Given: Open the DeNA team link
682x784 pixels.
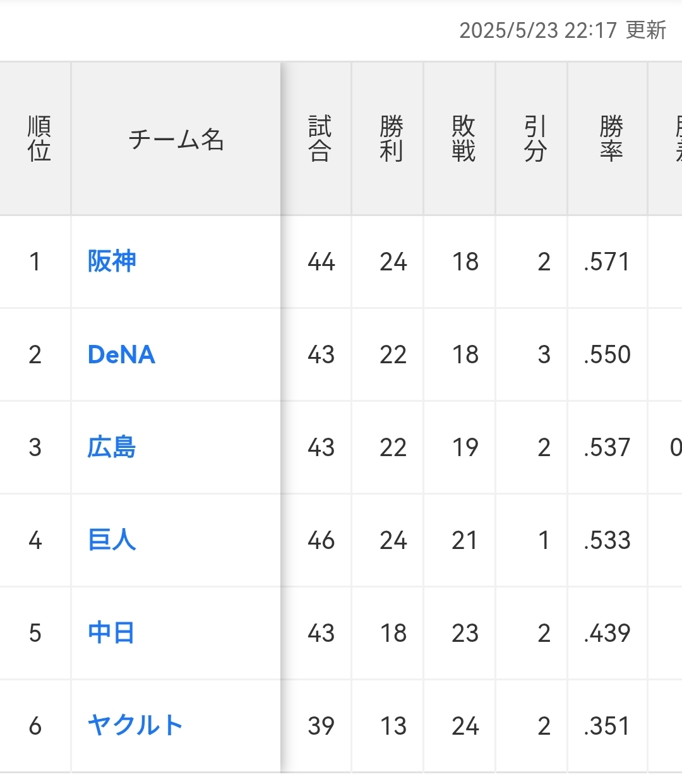Looking at the screenshot, I should point(121,354).
